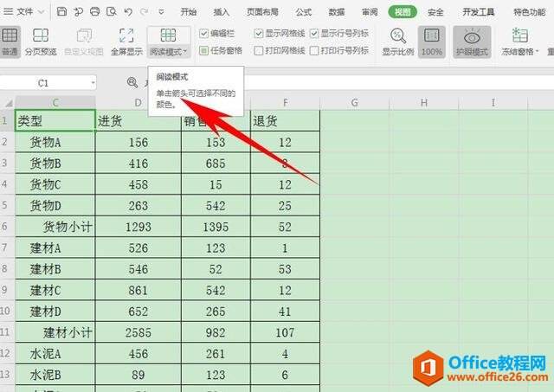Click the 冻结窗格 freeze panes icon
554x392 pixels.
pos(519,35)
